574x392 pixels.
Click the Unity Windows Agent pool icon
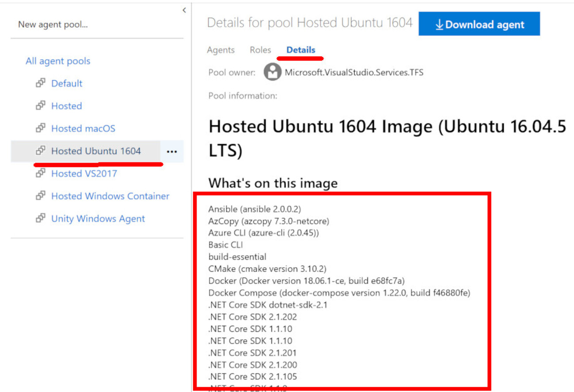(x=41, y=218)
